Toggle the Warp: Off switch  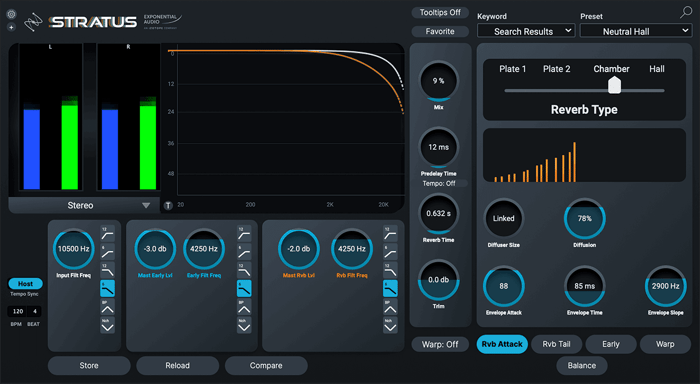[x=440, y=344]
